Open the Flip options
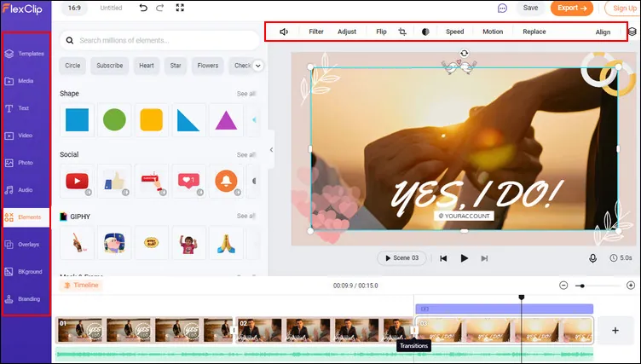This screenshot has width=641, height=364. pyautogui.click(x=381, y=32)
